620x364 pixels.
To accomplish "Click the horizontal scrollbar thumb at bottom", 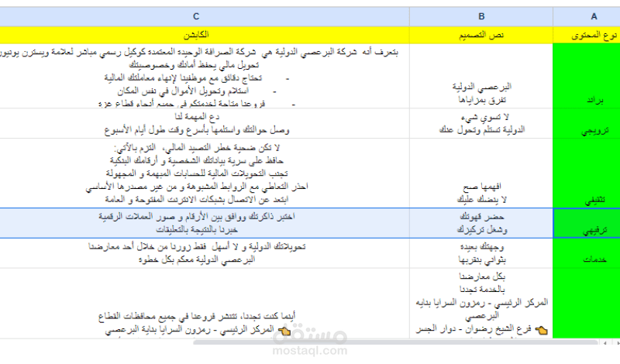I will click(395, 342).
